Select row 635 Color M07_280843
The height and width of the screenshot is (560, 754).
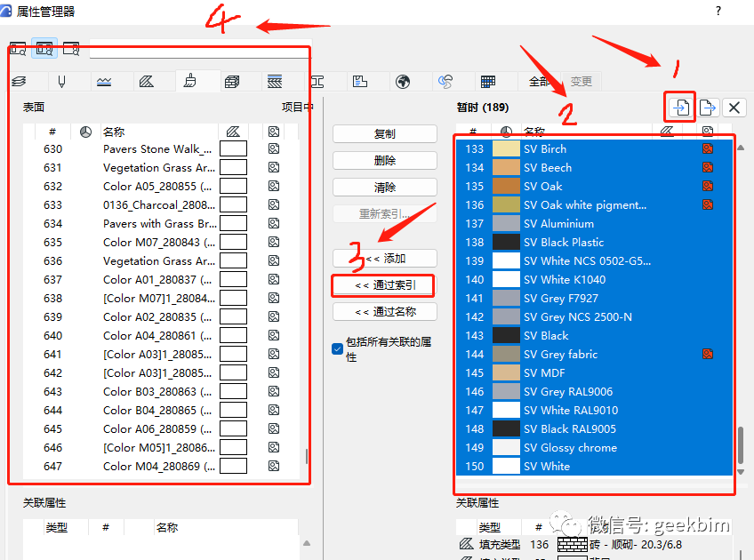point(161,243)
